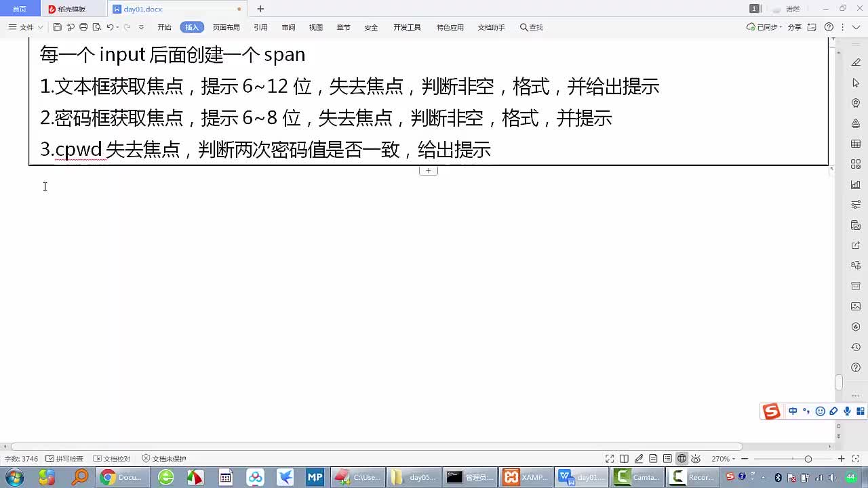Open Print Preview from quick access toolbar
868x488 pixels.
[96, 27]
